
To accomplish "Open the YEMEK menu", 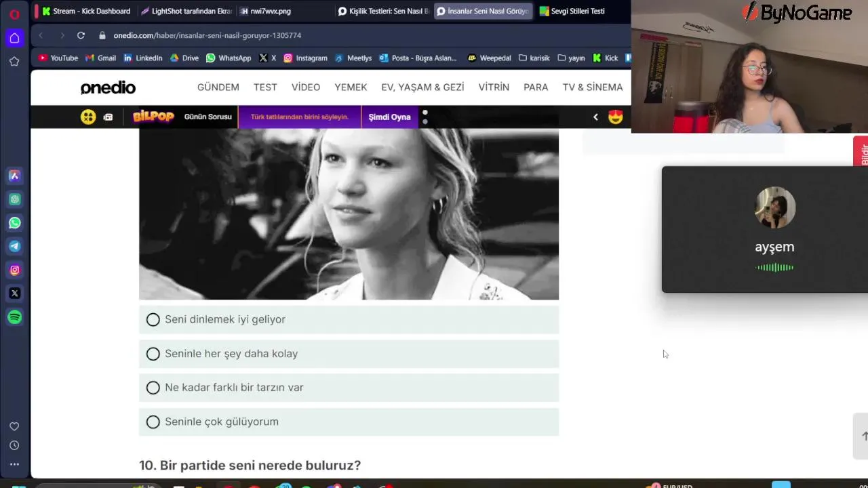I will (x=351, y=87).
